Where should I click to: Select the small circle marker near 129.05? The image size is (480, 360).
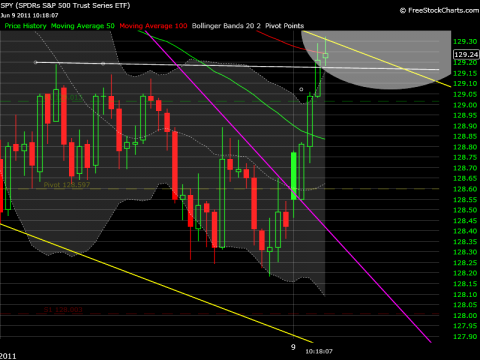click(x=301, y=89)
